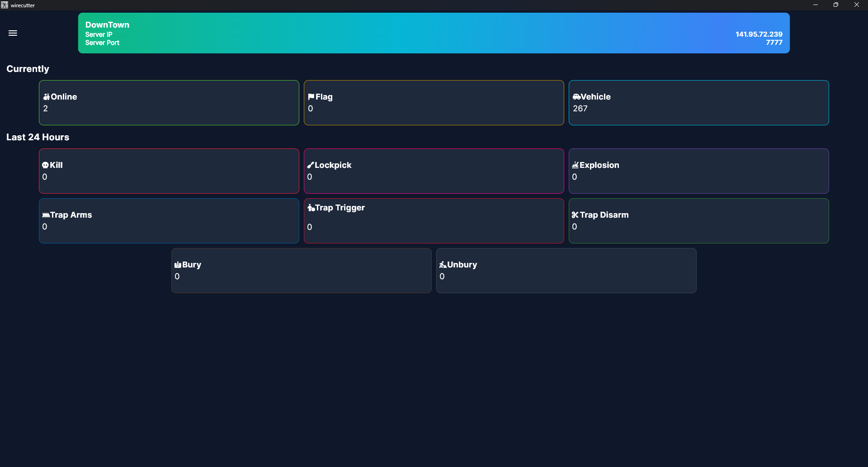Click the Last 24 Hours heading
Viewport: 868px width, 467px height.
point(38,137)
